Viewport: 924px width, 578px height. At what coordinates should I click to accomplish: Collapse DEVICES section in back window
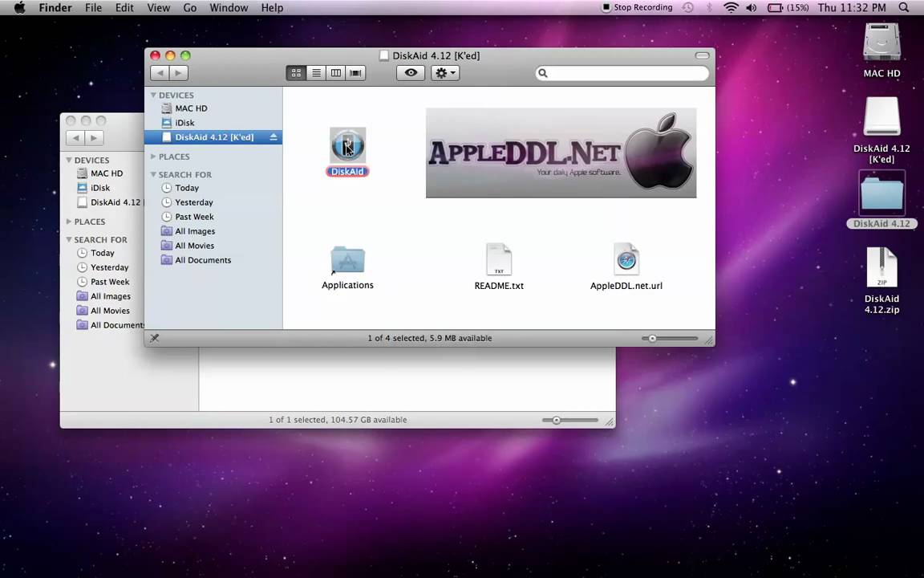69,160
